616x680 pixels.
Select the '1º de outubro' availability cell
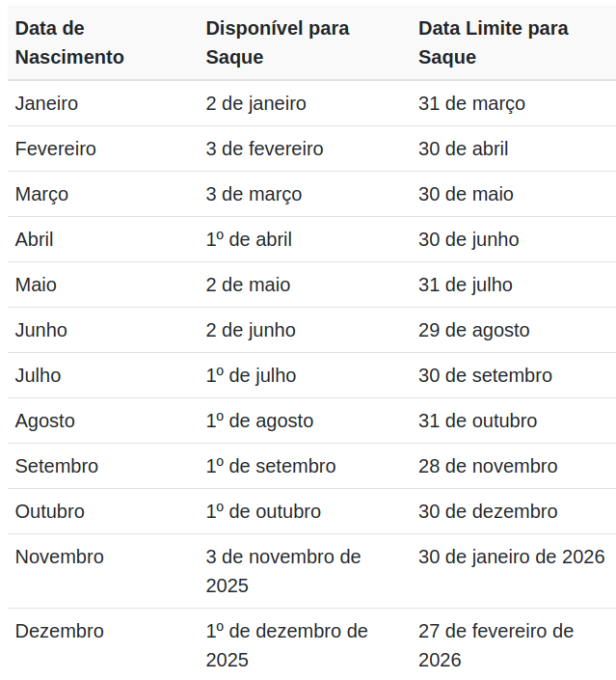pos(263,511)
